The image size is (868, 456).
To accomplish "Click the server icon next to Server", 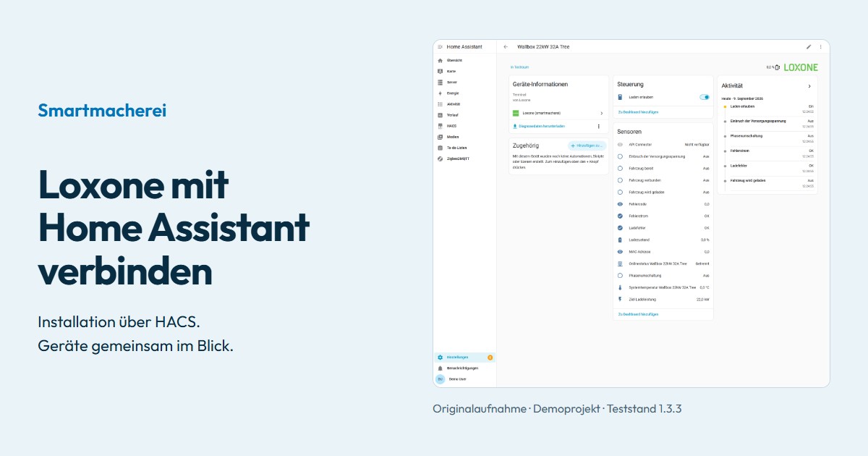I will [440, 82].
